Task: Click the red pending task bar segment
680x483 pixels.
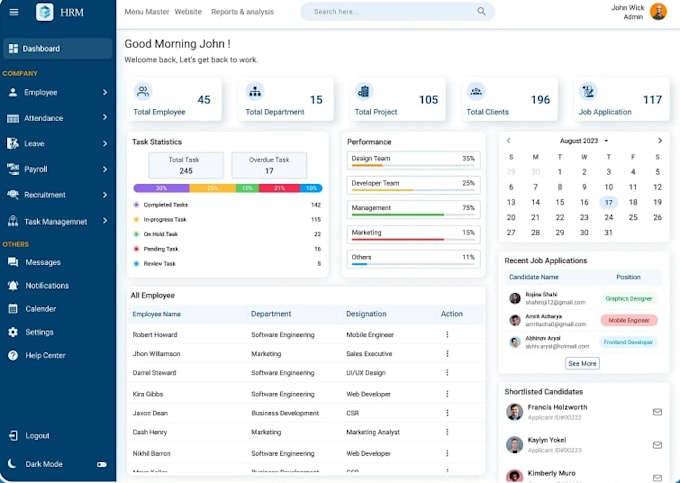Action: [x=279, y=188]
